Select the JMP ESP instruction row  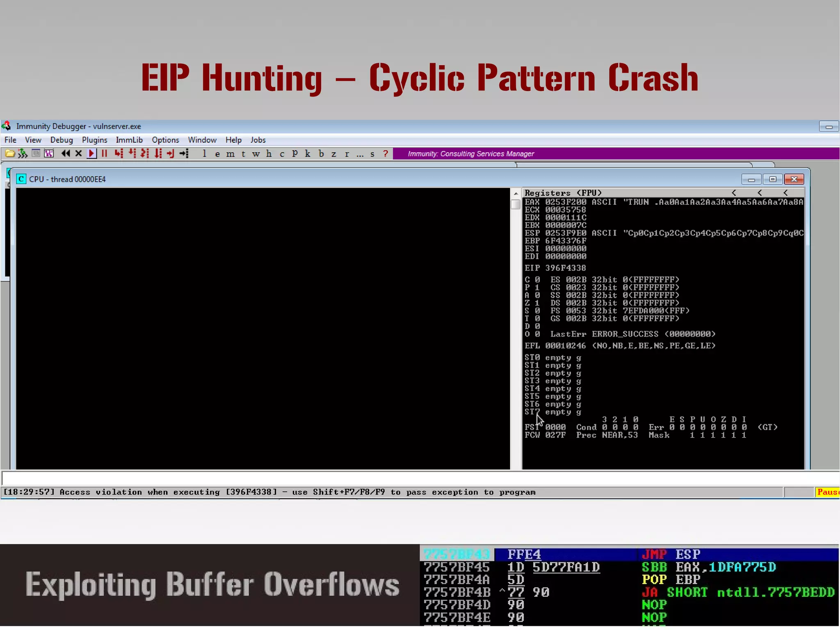629,554
